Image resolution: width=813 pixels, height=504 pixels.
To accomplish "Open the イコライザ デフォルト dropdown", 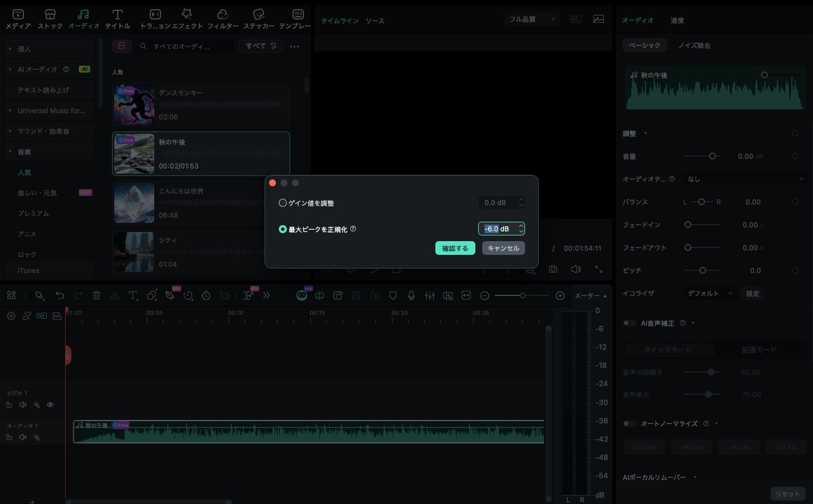I will coord(709,293).
